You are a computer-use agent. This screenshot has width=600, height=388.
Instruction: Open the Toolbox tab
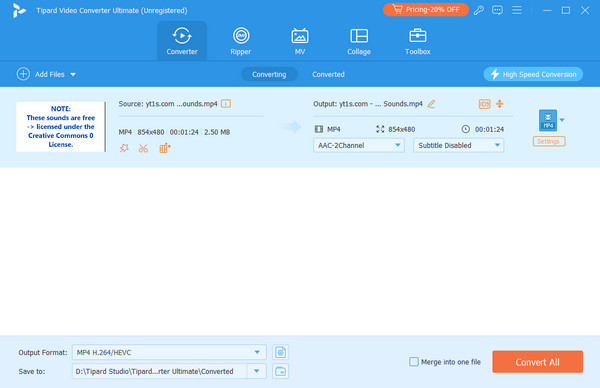coord(417,41)
